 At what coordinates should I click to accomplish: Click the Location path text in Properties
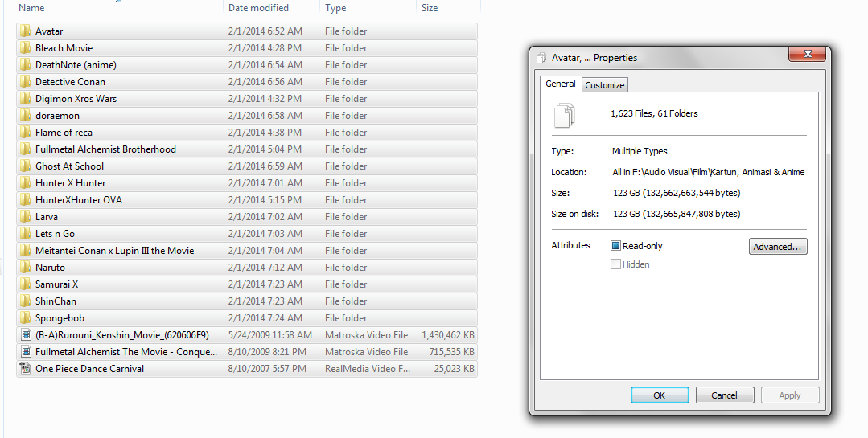click(708, 172)
